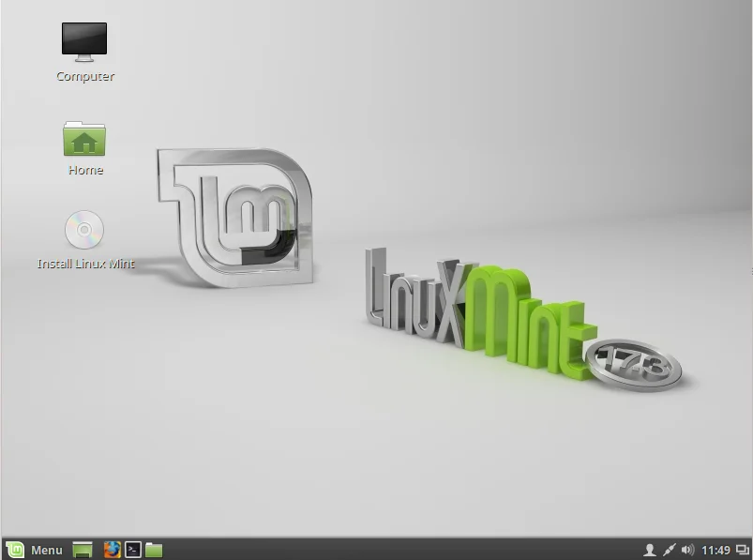Open the file manager panel launcher
753x560 pixels.
tap(154, 550)
